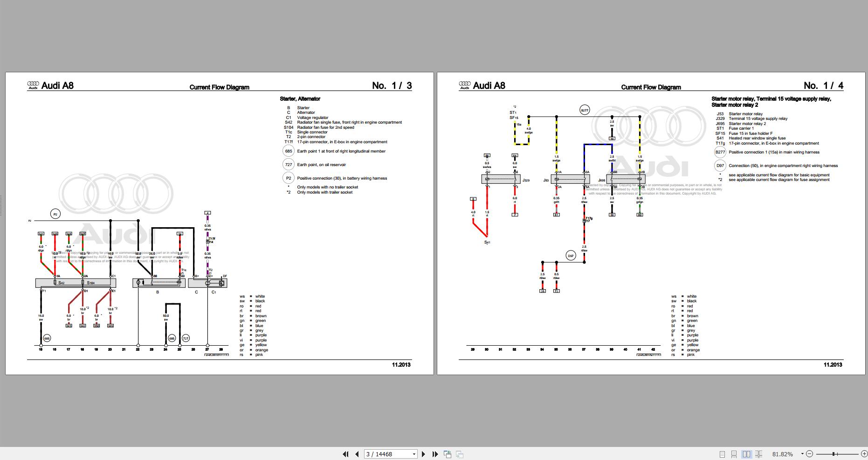The image size is (868, 460).
Task: Click 'Audi A8' title on right page
Action: click(489, 85)
